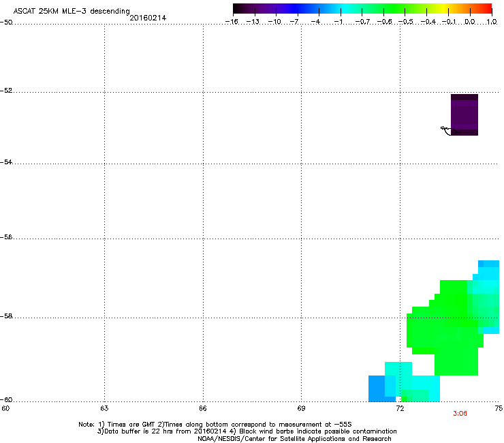
Task: Click the '75' longitude axis label
Action: pos(499,408)
